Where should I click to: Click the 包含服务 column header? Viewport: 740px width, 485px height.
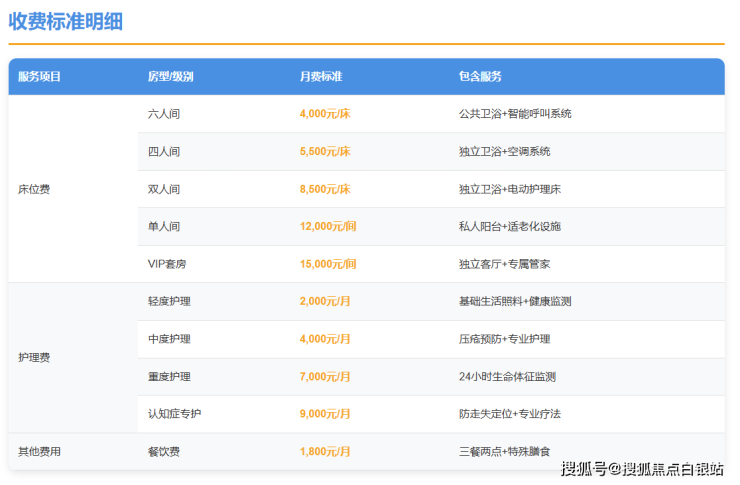pyautogui.click(x=480, y=77)
